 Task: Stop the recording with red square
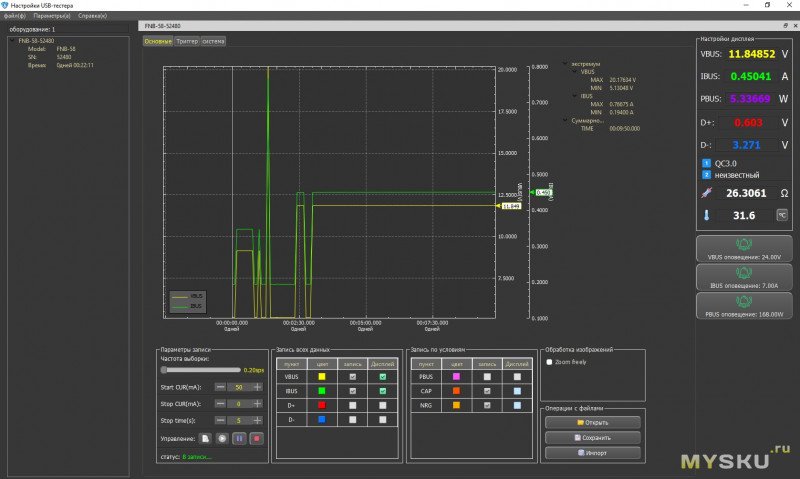pyautogui.click(x=256, y=438)
